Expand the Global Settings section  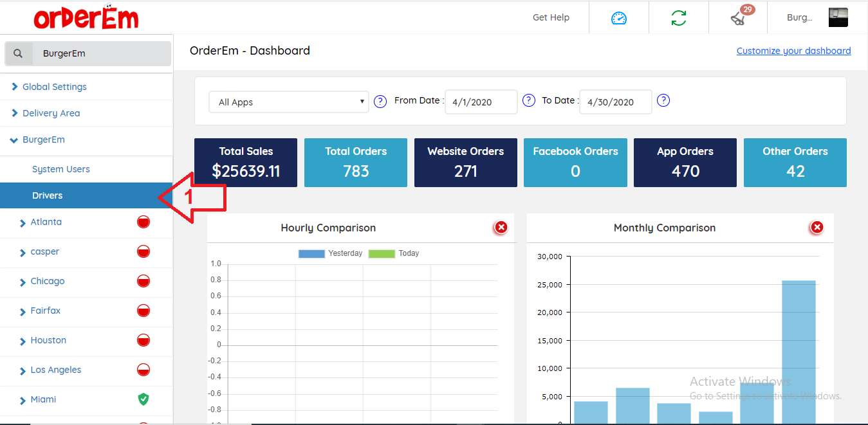(54, 87)
